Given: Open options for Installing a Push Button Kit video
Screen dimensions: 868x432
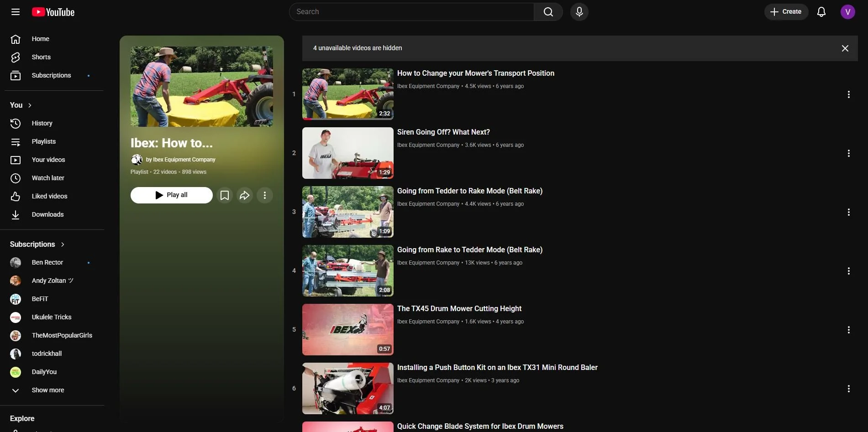Looking at the screenshot, I should 849,389.
